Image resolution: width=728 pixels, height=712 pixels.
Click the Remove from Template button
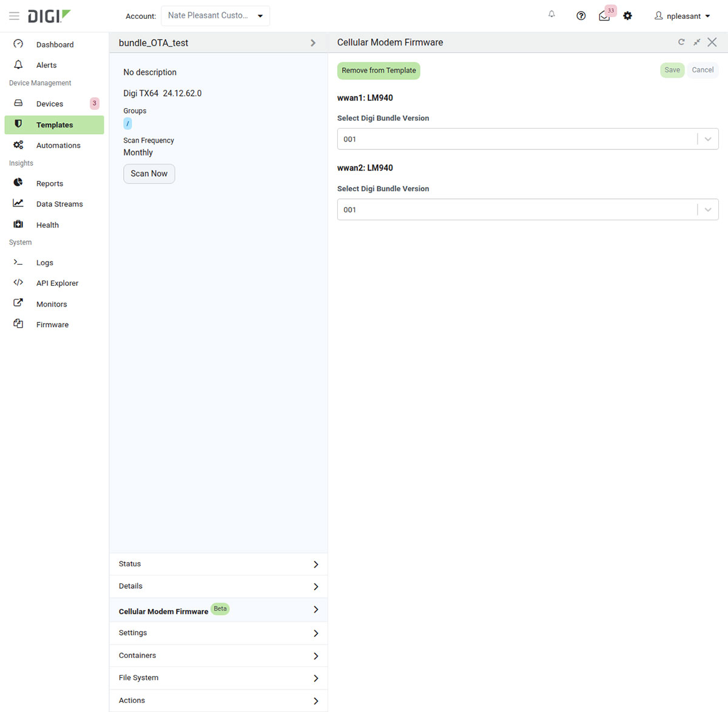[x=379, y=70]
